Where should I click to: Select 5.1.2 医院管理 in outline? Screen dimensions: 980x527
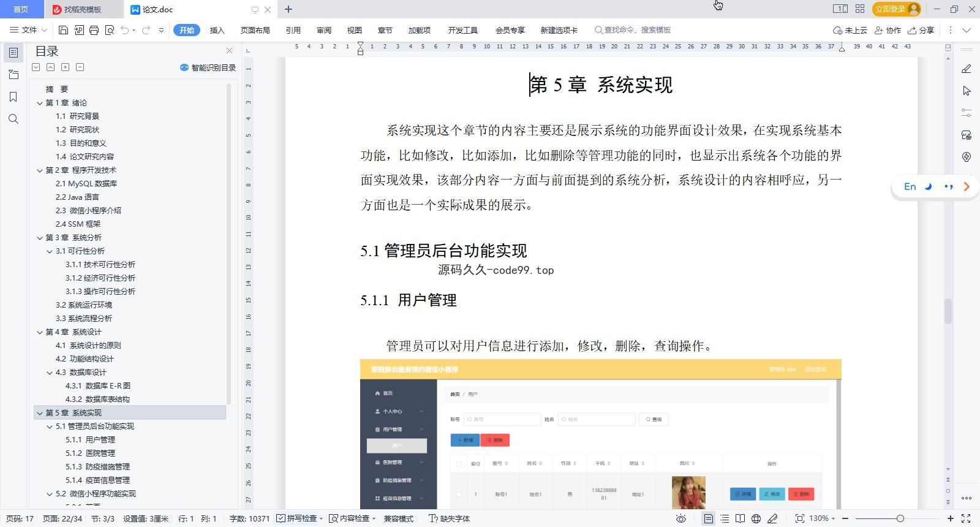tap(90, 453)
